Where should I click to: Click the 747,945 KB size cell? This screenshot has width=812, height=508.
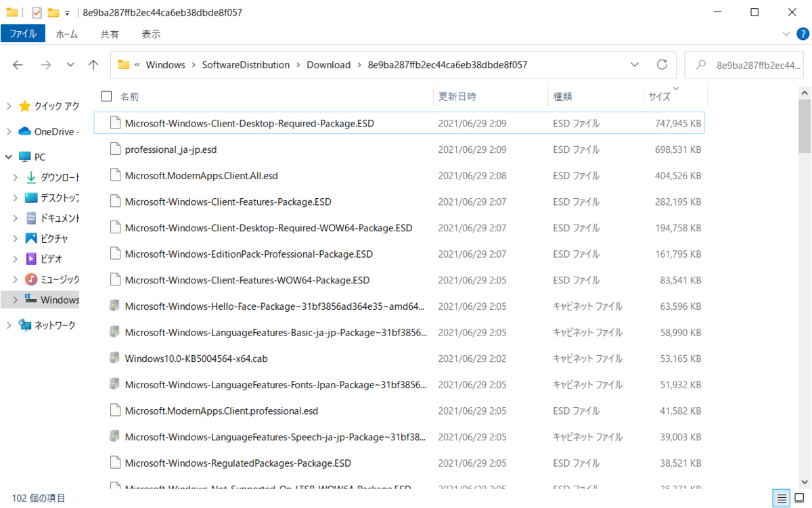pos(678,124)
